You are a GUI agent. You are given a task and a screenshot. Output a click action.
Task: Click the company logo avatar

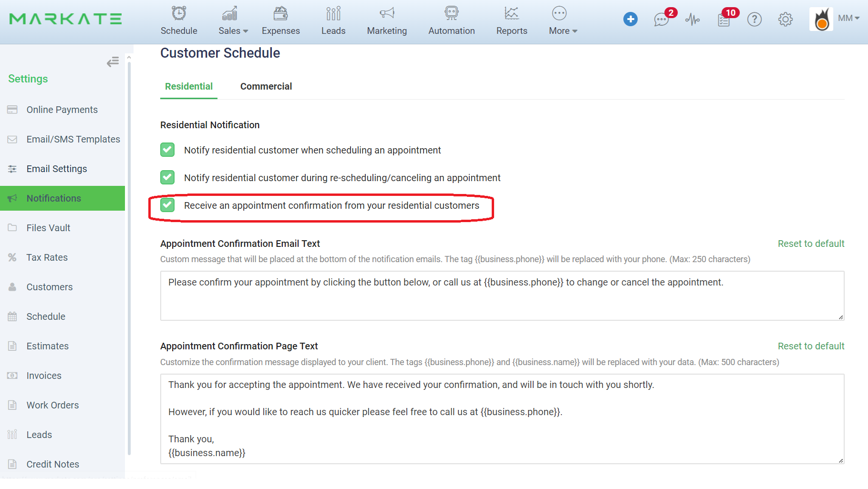[821, 19]
